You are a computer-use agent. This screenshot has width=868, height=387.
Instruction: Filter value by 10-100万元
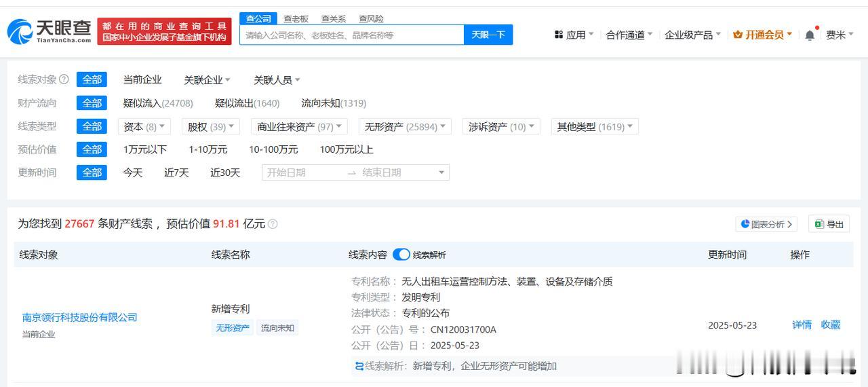(273, 149)
